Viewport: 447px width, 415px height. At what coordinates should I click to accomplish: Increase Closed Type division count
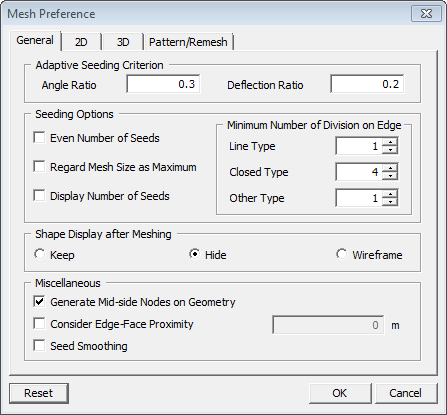pos(390,168)
